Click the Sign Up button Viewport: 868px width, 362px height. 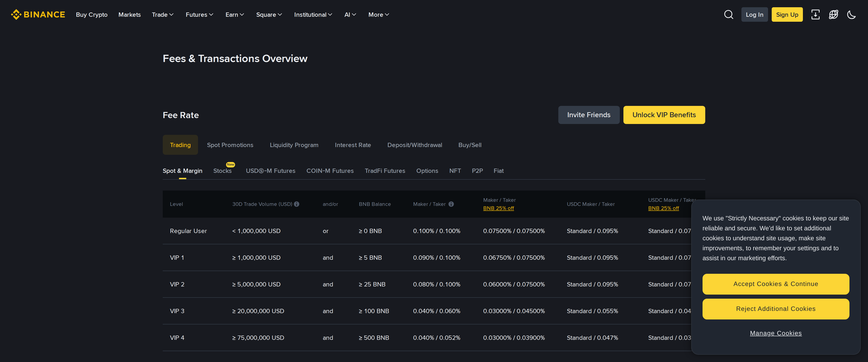click(x=787, y=14)
